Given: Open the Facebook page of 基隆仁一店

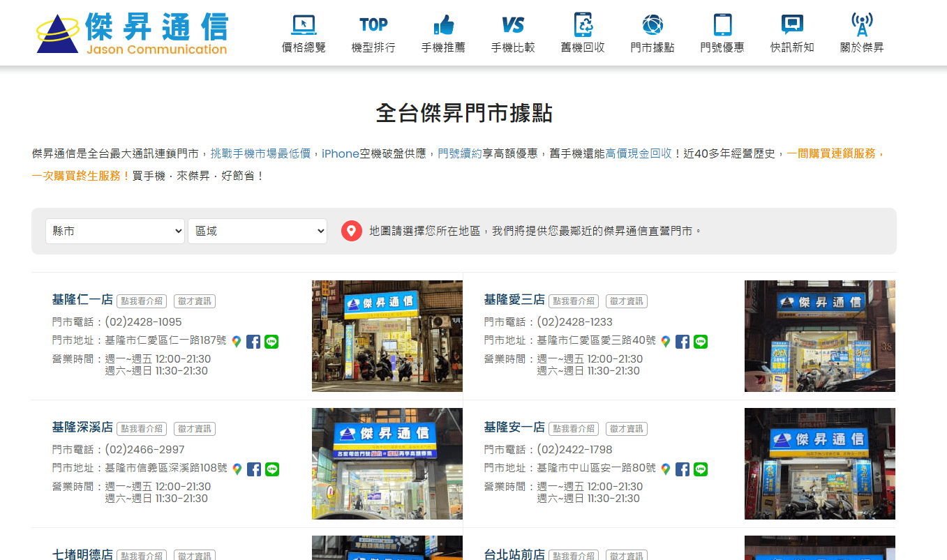Looking at the screenshot, I should 253,342.
